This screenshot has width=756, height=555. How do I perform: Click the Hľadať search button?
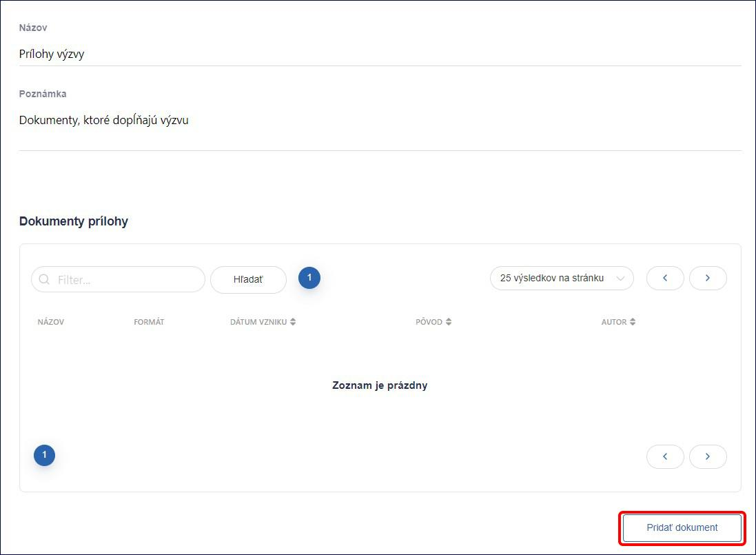pos(248,280)
